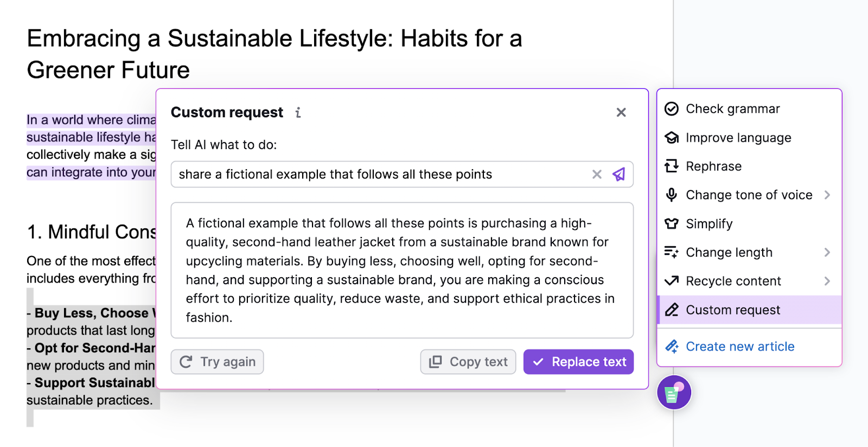Click the sparkle pen icon next to Create new article
This screenshot has width=868, height=447.
pyautogui.click(x=672, y=346)
